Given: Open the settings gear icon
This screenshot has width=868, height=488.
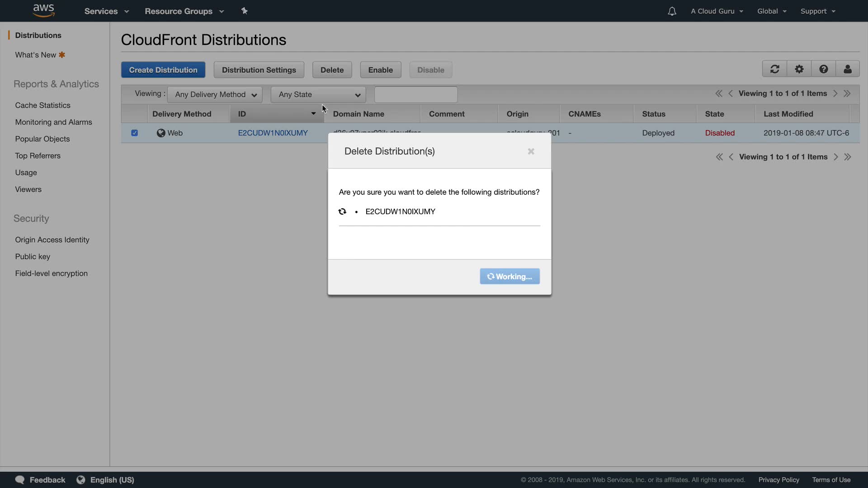Looking at the screenshot, I should pos(799,69).
